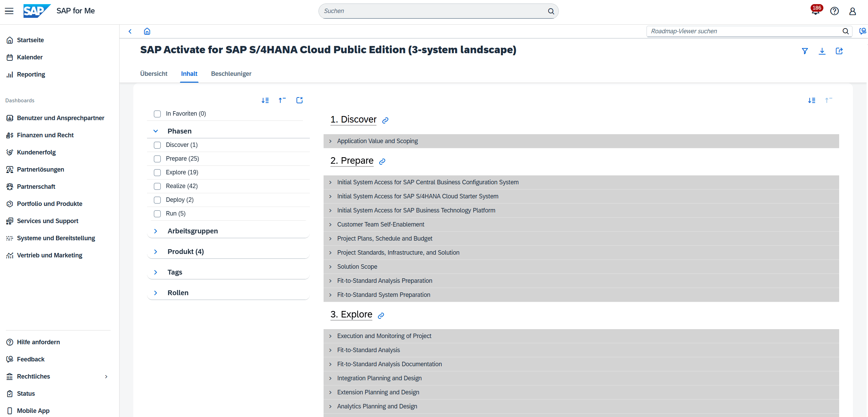Click Roadmap-Viewer search magnifier icon
Screen dimensions: 868x417
tap(845, 31)
